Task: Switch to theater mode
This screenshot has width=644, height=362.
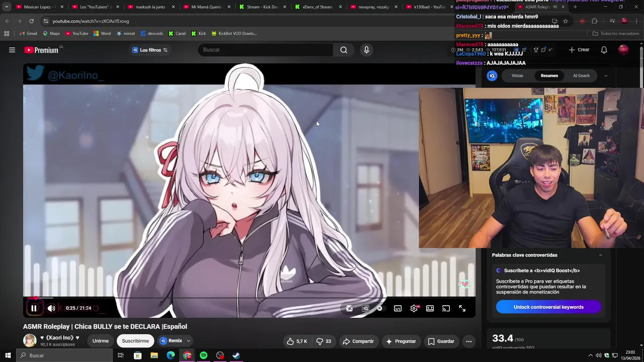Action: [430, 308]
